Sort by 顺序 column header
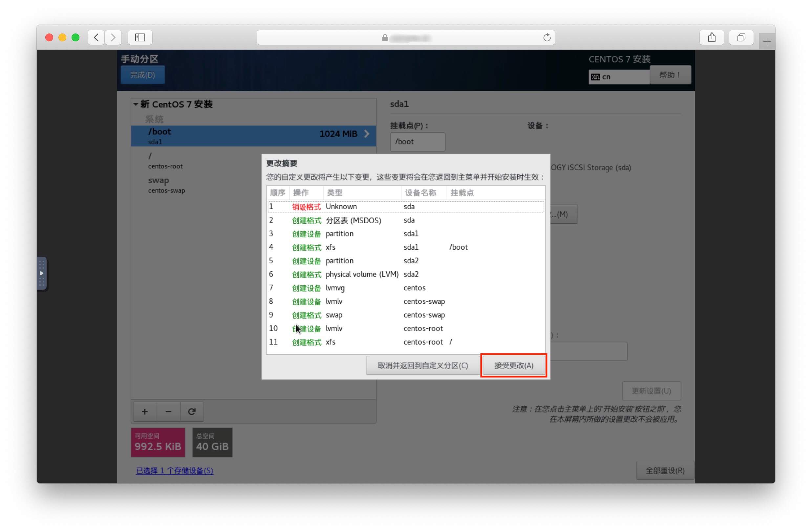Viewport: 812px width, 532px height. click(278, 192)
